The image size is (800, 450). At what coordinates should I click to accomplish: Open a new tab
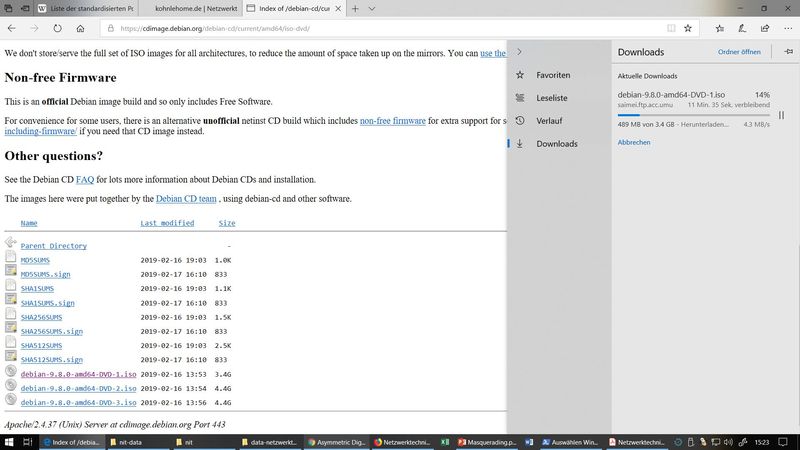pos(355,8)
